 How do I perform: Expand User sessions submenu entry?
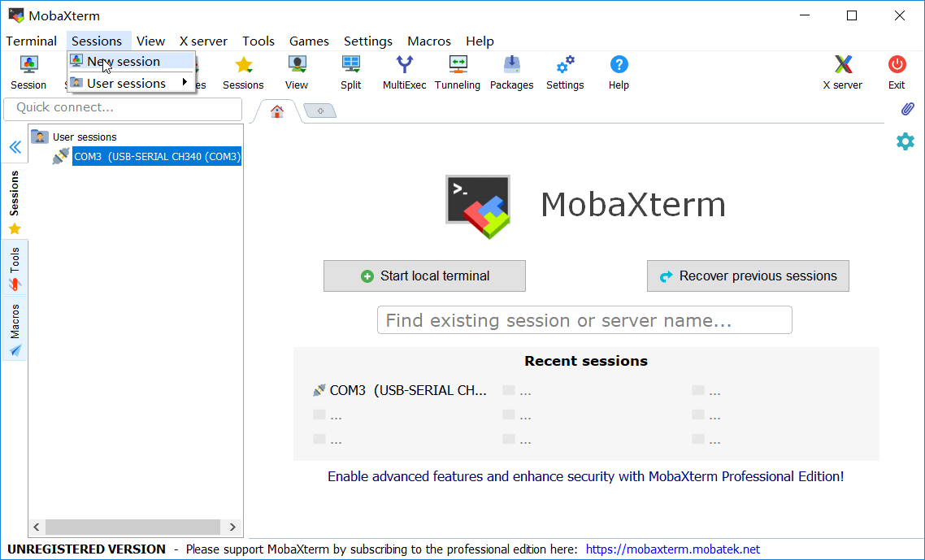click(x=132, y=83)
